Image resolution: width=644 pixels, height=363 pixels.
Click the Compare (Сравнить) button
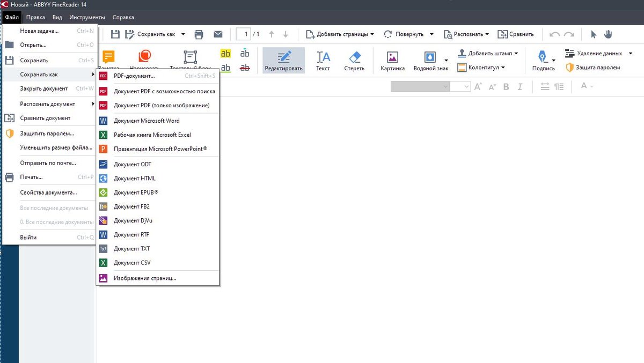click(515, 34)
